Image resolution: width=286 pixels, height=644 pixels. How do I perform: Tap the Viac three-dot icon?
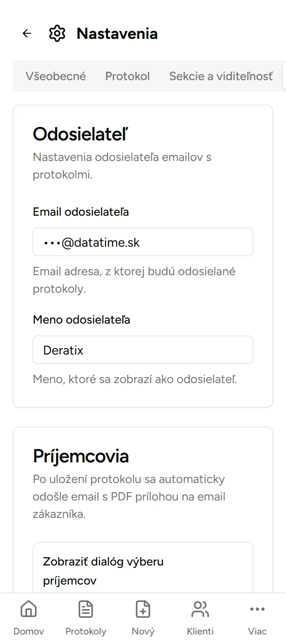tap(257, 609)
